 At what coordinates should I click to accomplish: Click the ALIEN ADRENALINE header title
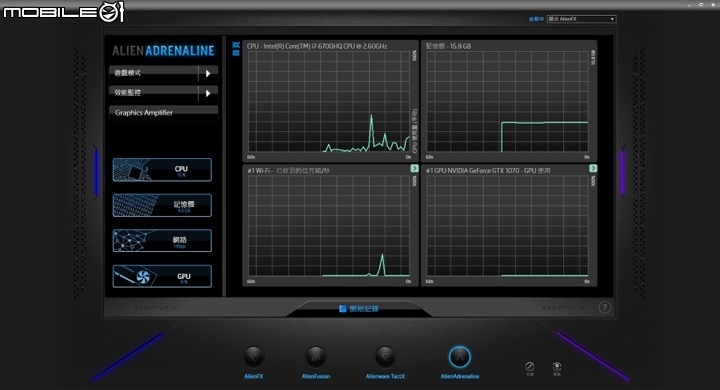pos(163,51)
